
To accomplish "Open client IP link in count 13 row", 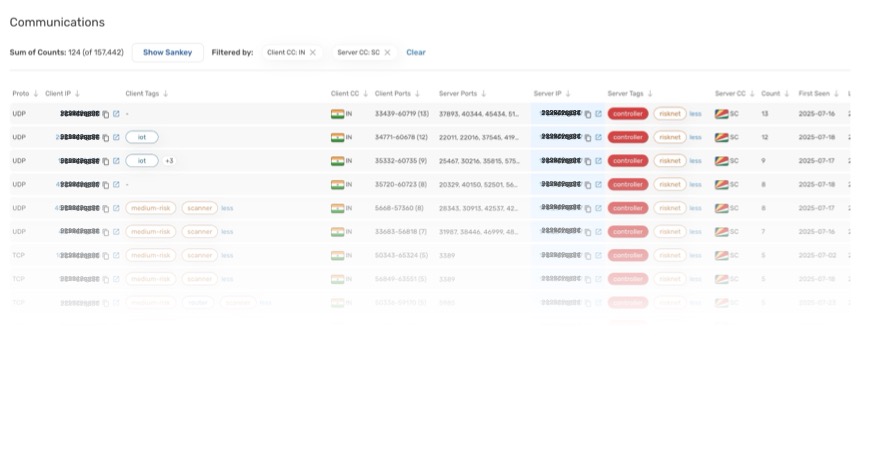I will click(116, 114).
